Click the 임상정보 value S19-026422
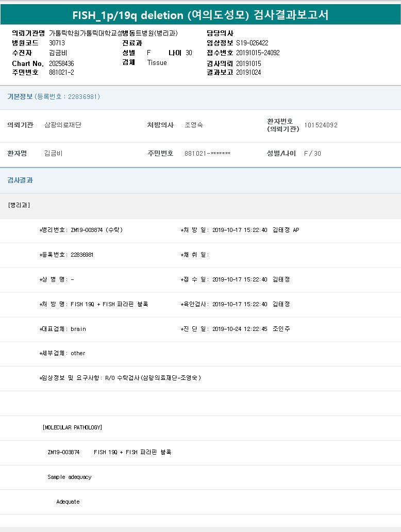This screenshot has height=532, width=401. click(252, 43)
